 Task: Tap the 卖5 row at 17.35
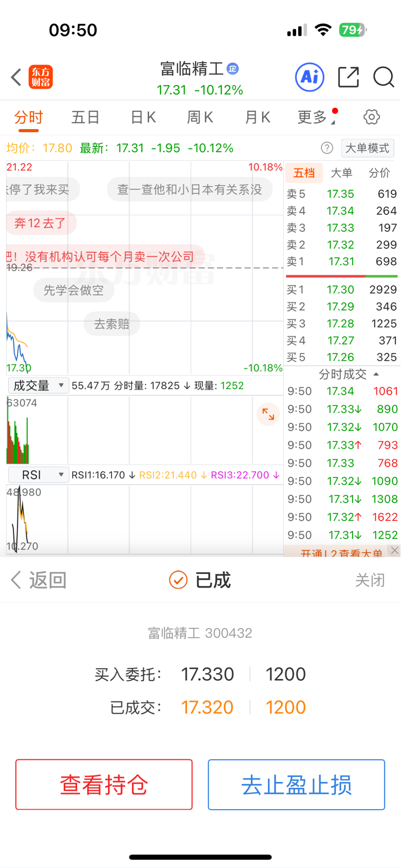[342, 194]
